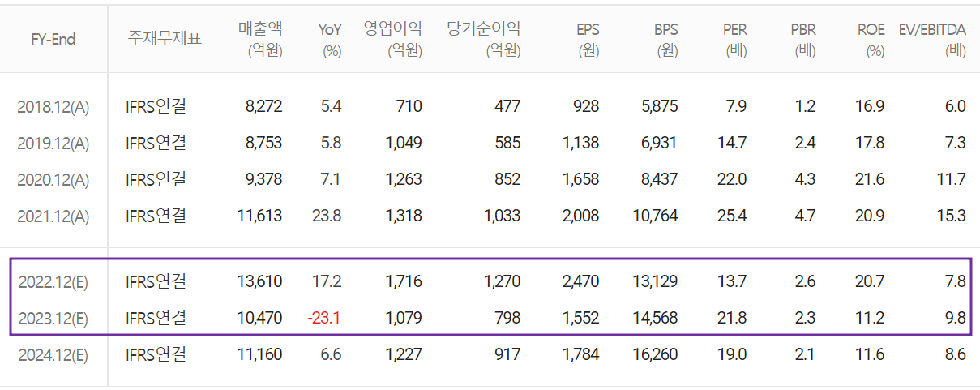Click ROE value 21.6
Screen dimensions: 980x390
coord(870,179)
